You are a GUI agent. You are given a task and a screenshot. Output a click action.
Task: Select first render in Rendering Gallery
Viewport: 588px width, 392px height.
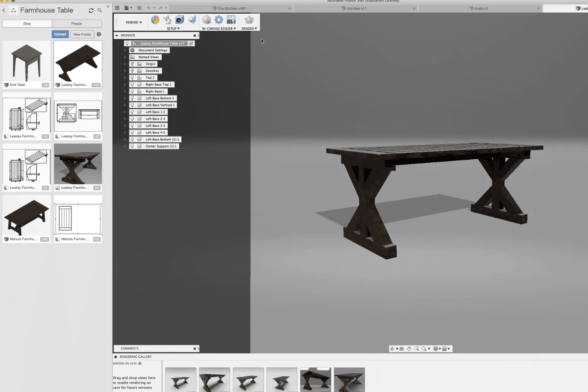coord(181,379)
